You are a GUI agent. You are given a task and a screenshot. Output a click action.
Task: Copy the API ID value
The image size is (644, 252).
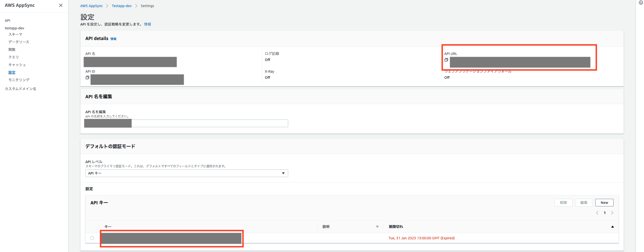tap(87, 77)
